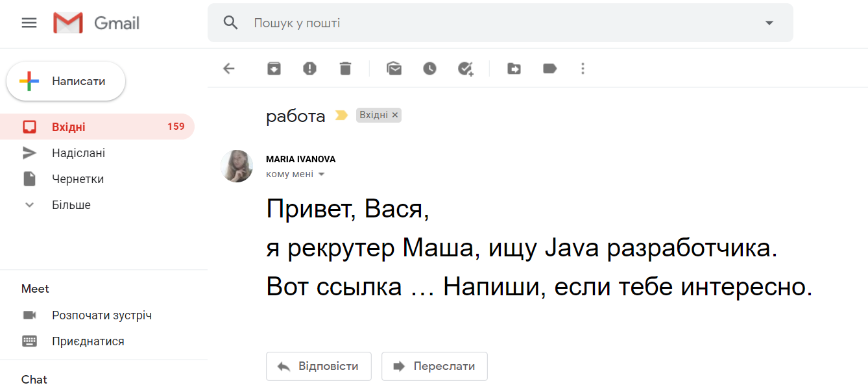Mark the email as unread
Screen dimensions: 868x392
(x=394, y=68)
